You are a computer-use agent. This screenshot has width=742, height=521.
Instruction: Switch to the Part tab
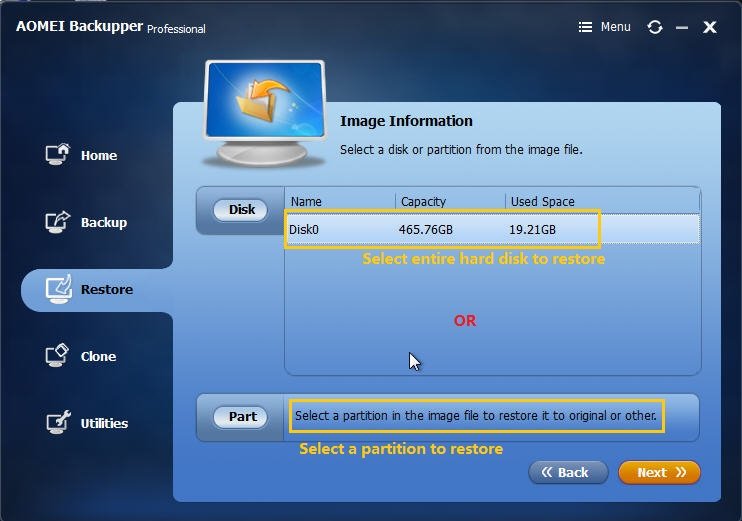pyautogui.click(x=242, y=417)
